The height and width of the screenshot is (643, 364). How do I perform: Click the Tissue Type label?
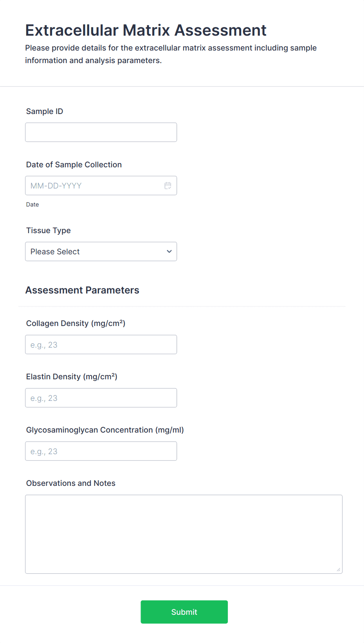coord(48,230)
